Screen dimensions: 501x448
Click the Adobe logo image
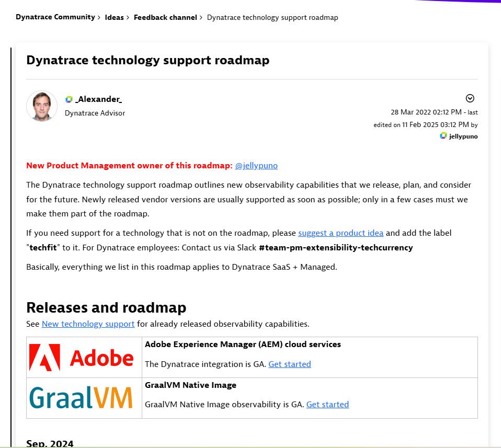click(x=82, y=358)
